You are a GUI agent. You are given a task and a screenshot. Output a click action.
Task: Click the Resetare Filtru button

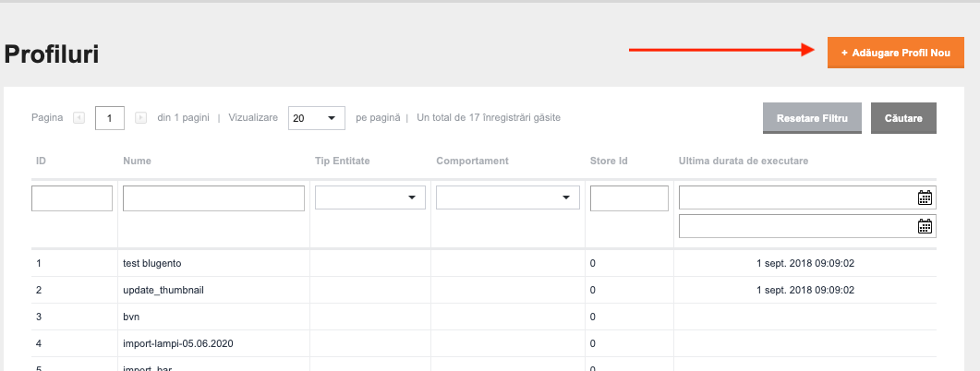pos(812,118)
